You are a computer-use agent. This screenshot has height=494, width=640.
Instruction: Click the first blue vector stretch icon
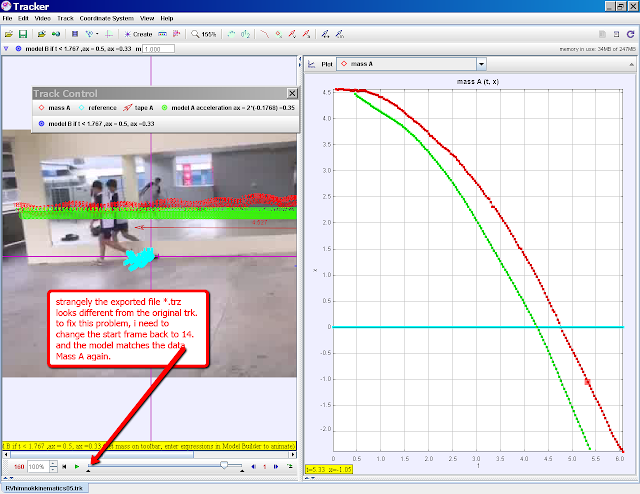tap(325, 34)
